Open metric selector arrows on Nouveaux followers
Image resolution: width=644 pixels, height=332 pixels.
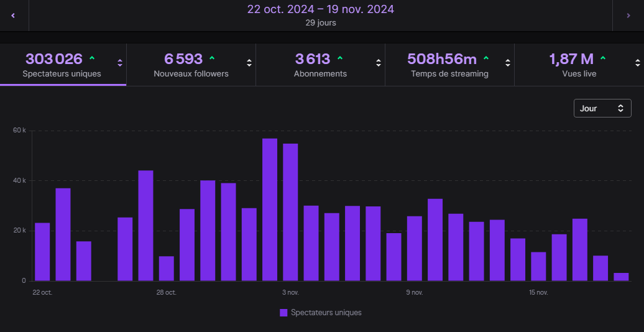pos(249,63)
